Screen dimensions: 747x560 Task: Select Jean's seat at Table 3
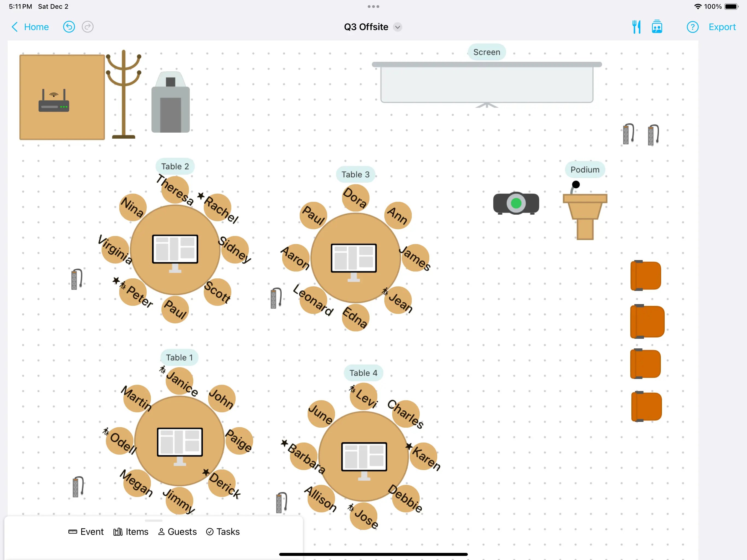coord(398,300)
